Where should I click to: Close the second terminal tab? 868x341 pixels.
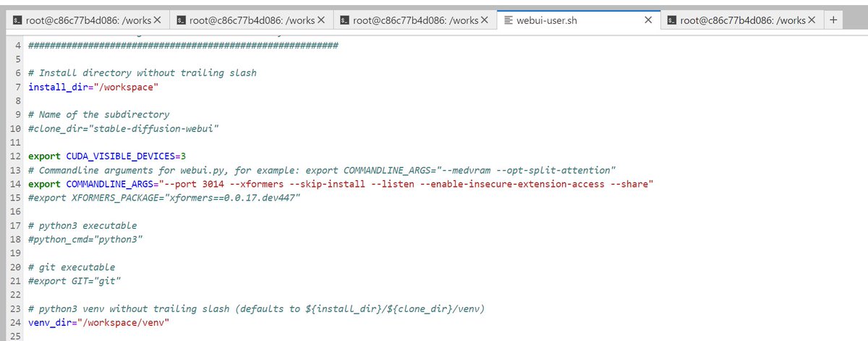pos(320,20)
